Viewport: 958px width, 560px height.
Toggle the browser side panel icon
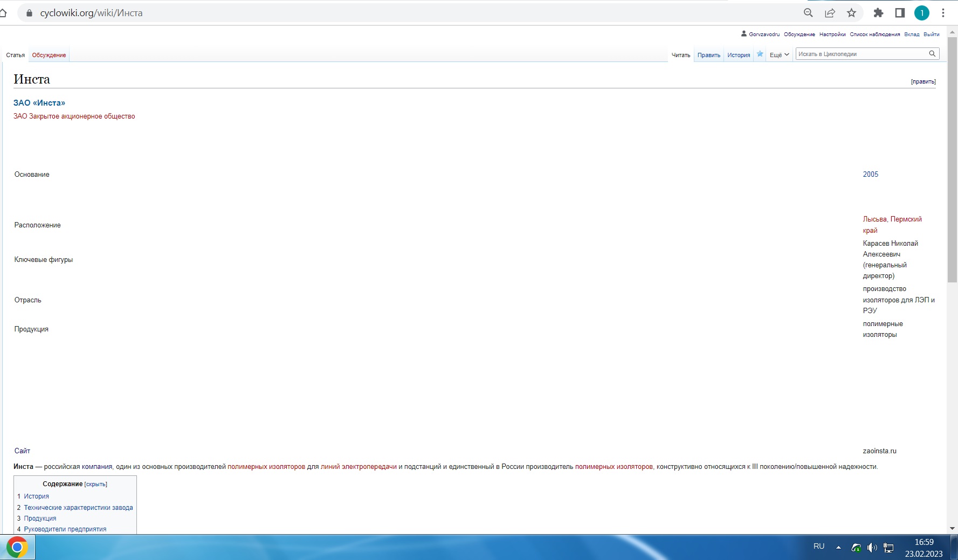point(900,13)
